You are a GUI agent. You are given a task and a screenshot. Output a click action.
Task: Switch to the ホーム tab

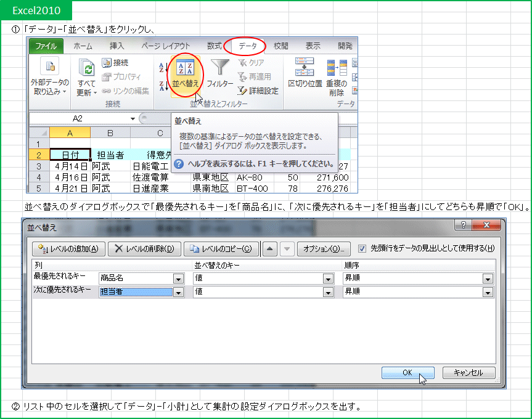point(83,46)
